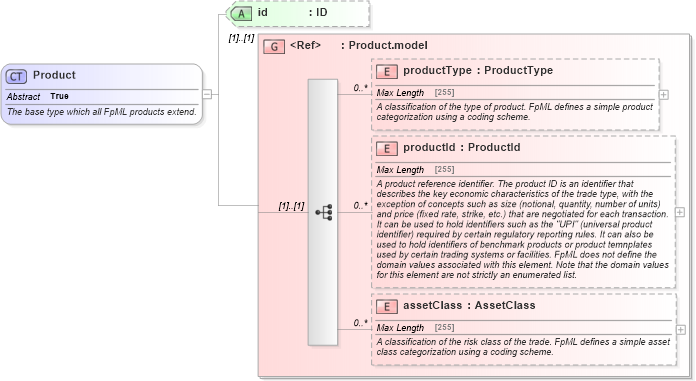Screen dimensions: 696x381
Task: Click the E element icon of productId
Action: click(x=387, y=148)
